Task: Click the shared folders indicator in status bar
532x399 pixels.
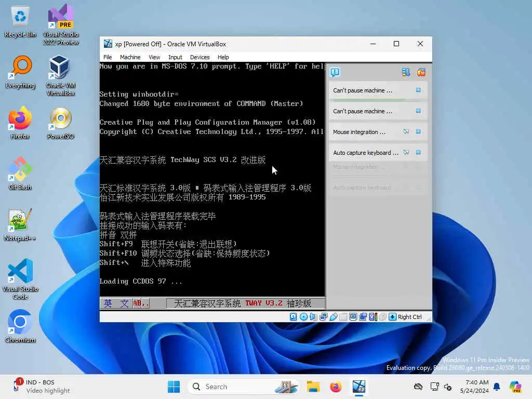Action: [x=343, y=317]
